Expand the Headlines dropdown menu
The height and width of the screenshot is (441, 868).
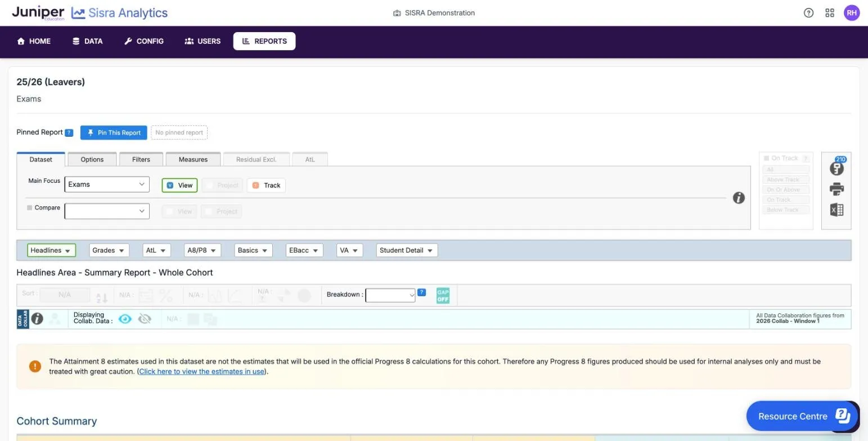pyautogui.click(x=51, y=250)
